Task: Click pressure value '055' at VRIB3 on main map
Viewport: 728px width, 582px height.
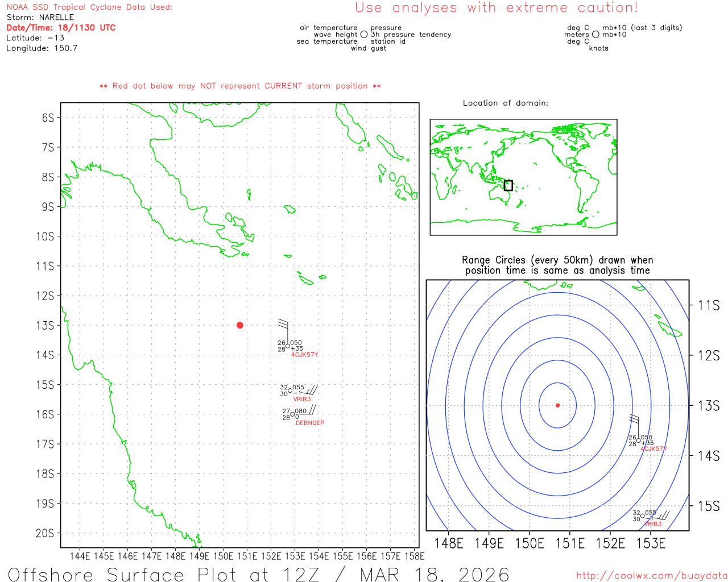Action: click(x=299, y=387)
